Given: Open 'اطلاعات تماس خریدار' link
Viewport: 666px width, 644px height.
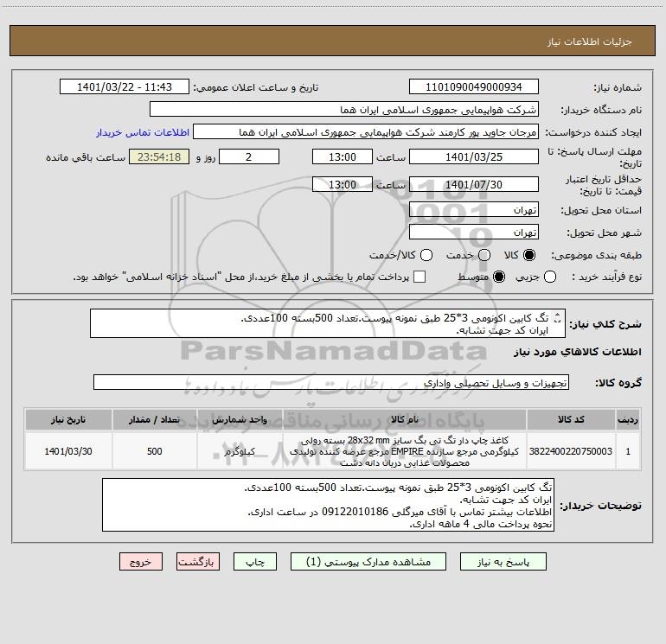Looking at the screenshot, I should (x=143, y=132).
